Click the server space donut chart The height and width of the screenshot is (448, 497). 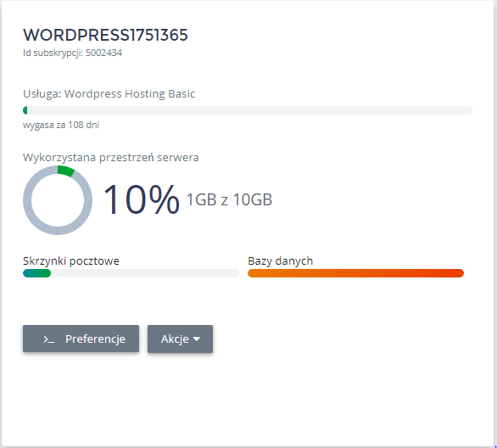coord(58,200)
